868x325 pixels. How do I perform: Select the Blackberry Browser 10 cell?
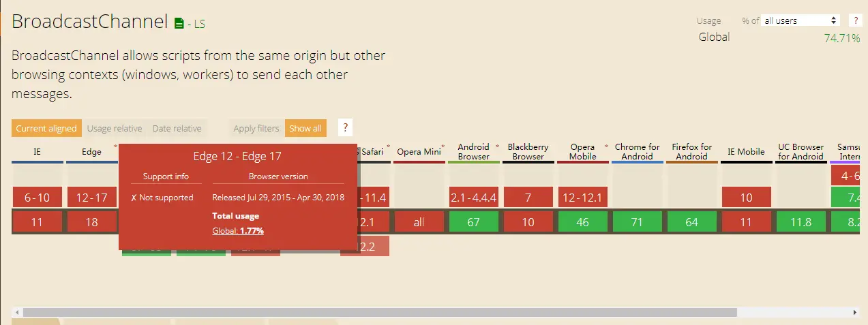click(x=528, y=222)
